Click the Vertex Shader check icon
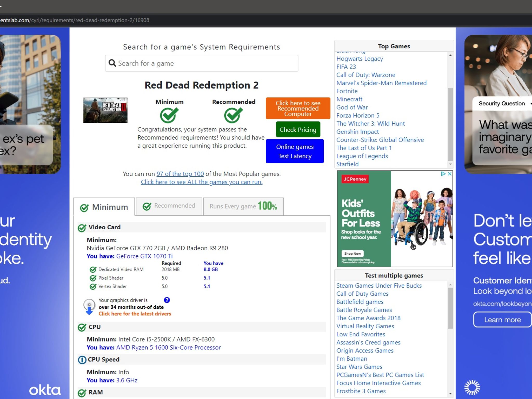 [93, 287]
